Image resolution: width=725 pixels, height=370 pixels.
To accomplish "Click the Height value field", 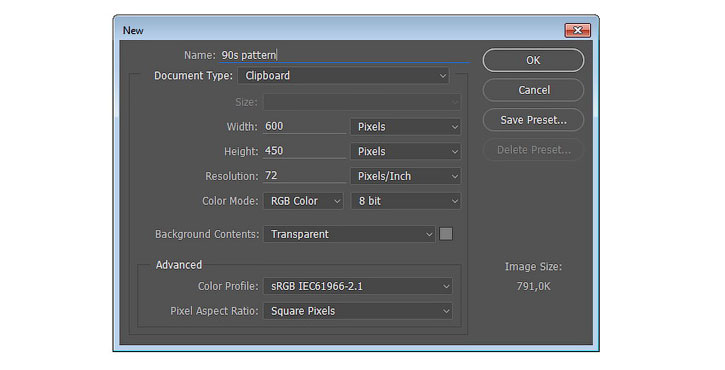I will pos(304,151).
